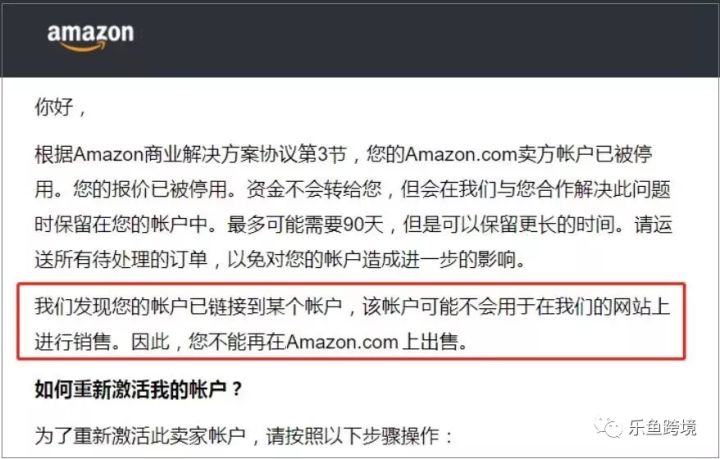Viewport: 720px width, 459px height.
Task: Click the WeChat watermark icon
Action: (x=608, y=427)
